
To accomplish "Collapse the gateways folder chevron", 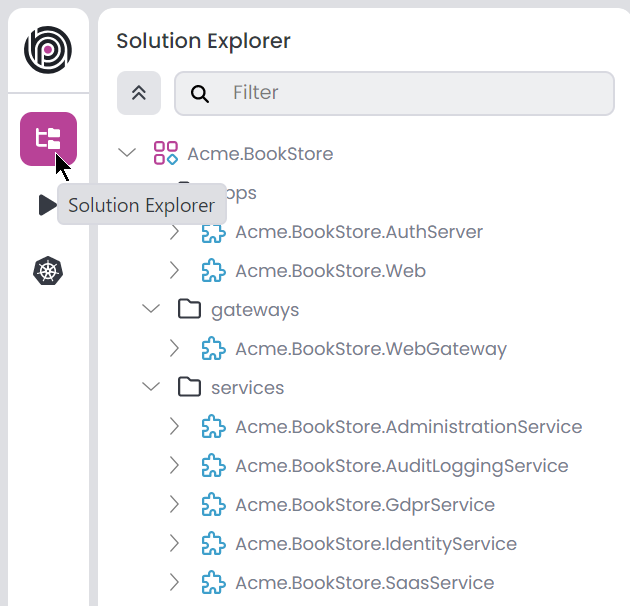I will tap(151, 310).
